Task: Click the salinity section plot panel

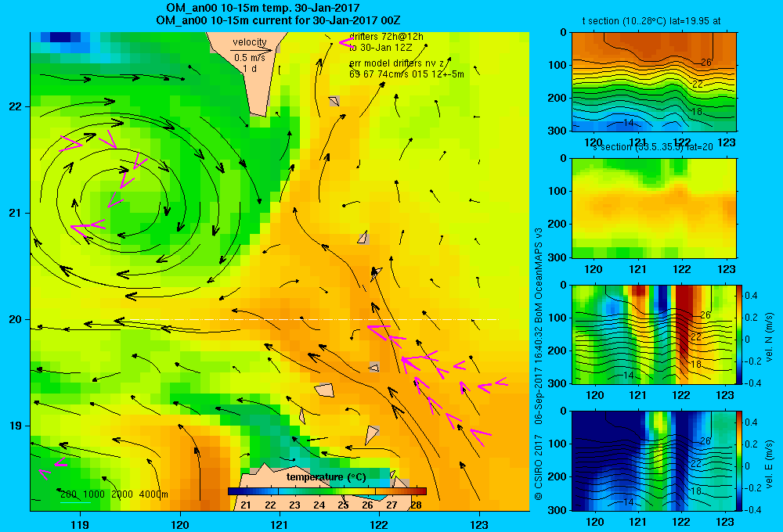Action: click(x=654, y=208)
